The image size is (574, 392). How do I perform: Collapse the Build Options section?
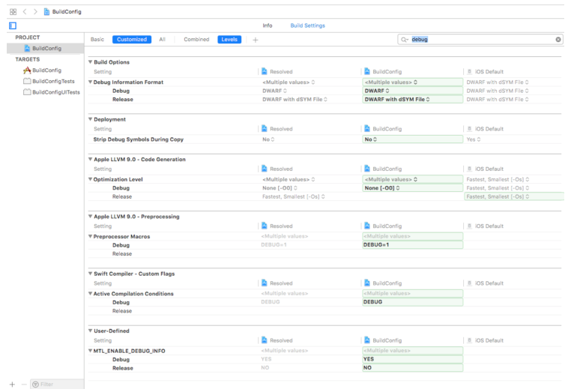pos(90,62)
